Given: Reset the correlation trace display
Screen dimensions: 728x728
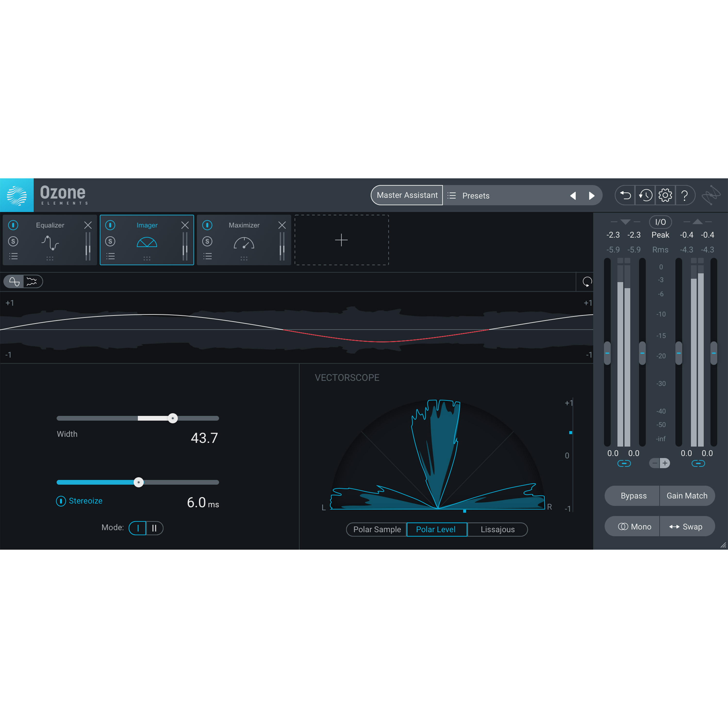Looking at the screenshot, I should point(587,281).
